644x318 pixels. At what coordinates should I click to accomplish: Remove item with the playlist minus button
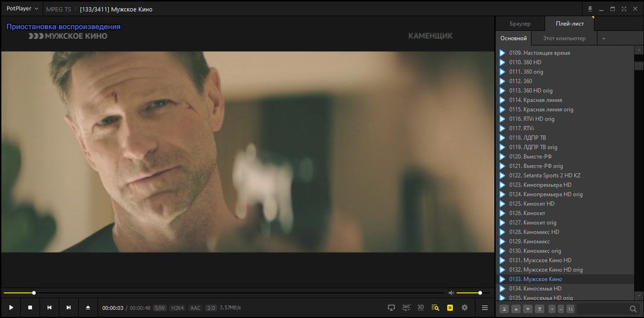(561, 309)
